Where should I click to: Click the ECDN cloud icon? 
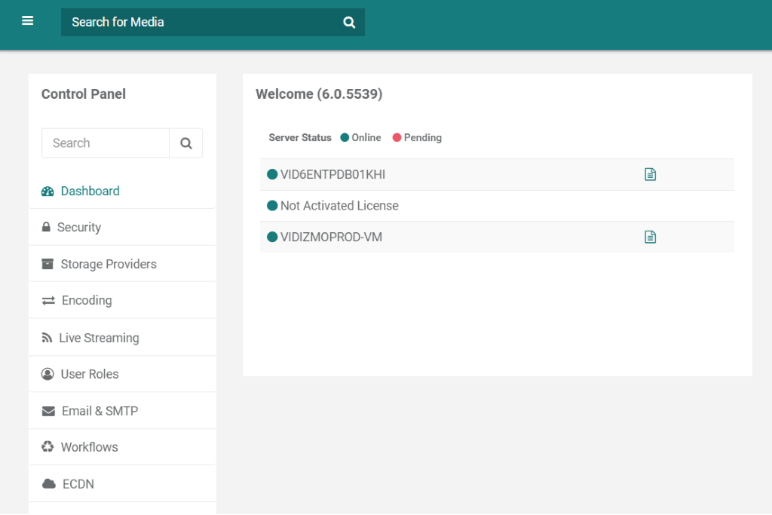click(48, 484)
